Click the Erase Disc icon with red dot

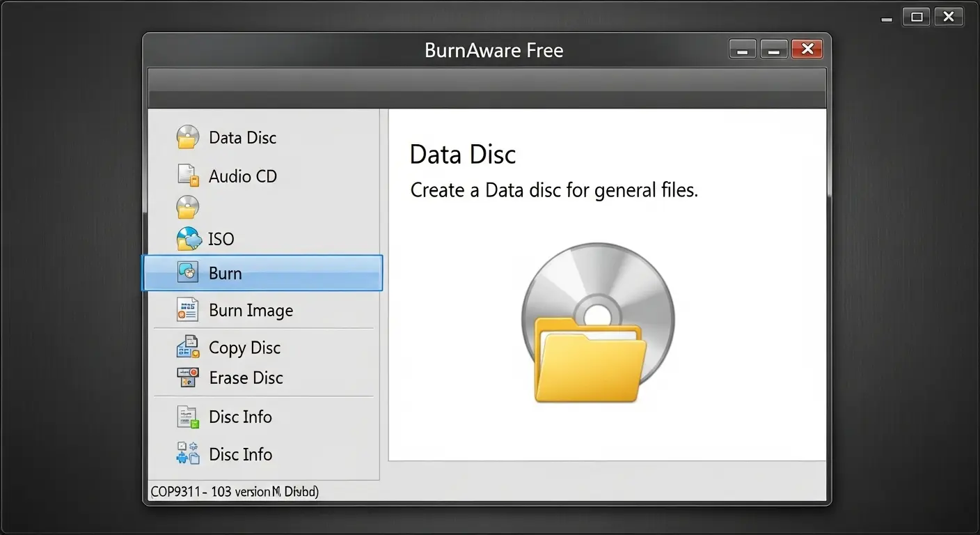tap(188, 378)
